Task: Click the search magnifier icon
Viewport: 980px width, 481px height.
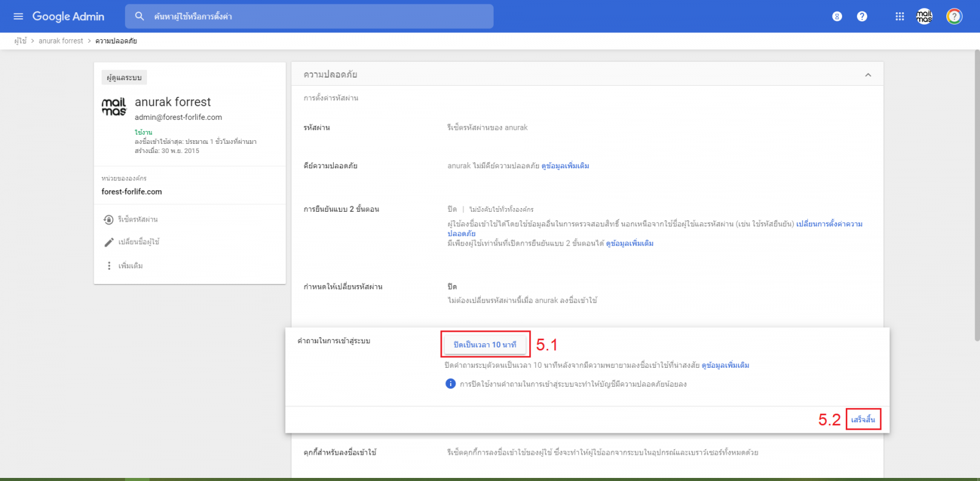Action: 140,17
